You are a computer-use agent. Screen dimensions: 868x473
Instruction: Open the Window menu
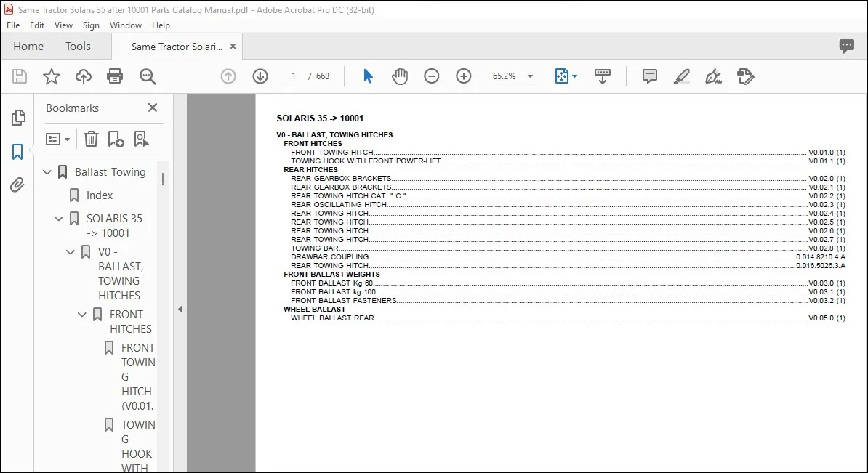coord(126,25)
